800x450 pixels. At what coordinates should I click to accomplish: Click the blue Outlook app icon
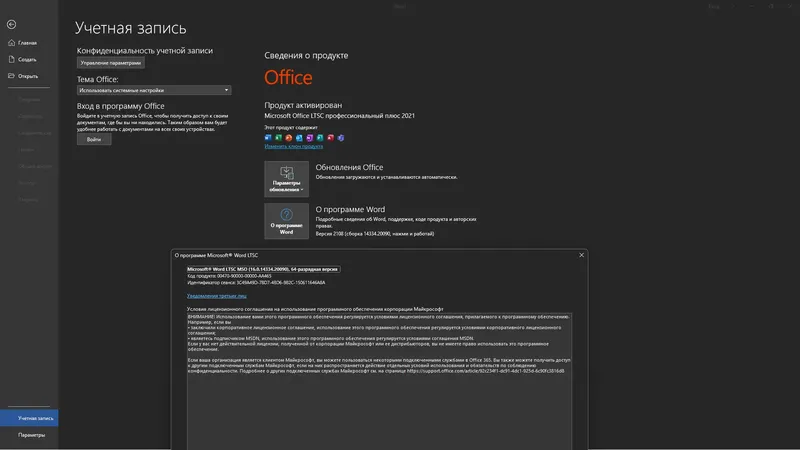click(299, 138)
